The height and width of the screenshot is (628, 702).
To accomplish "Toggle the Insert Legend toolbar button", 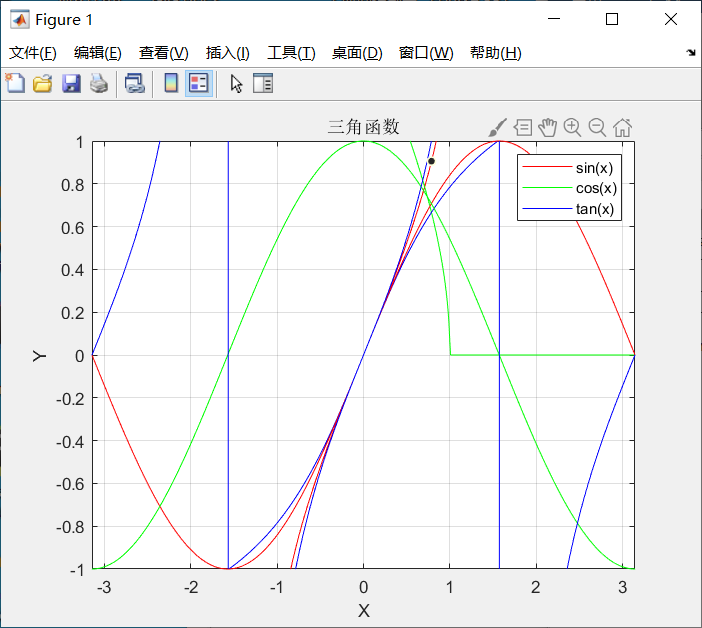I will pos(199,83).
